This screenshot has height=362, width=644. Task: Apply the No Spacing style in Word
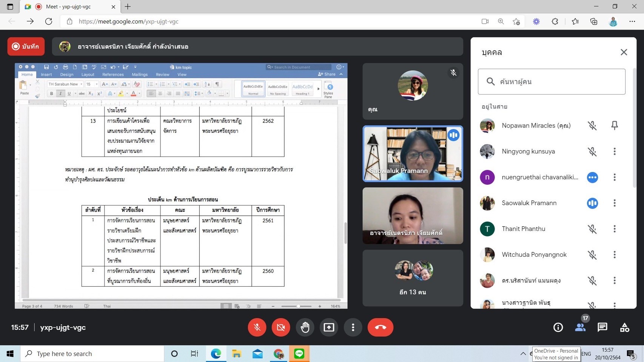[x=278, y=89]
